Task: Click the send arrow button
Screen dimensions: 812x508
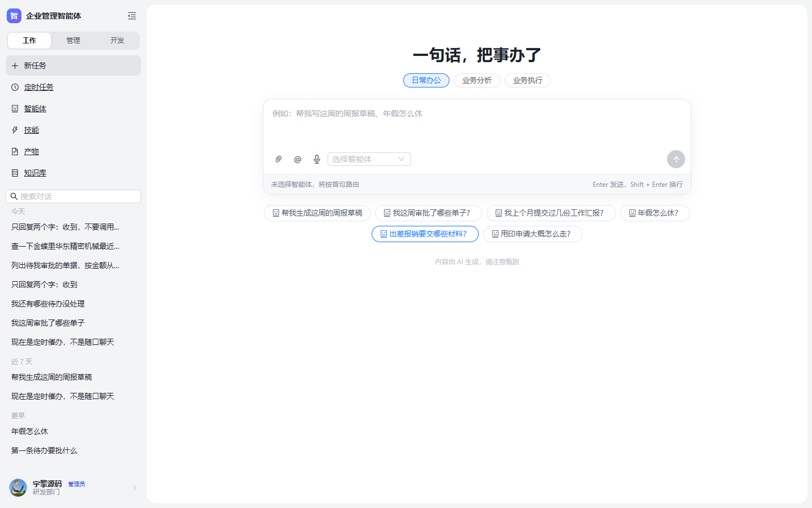Action: (676, 159)
